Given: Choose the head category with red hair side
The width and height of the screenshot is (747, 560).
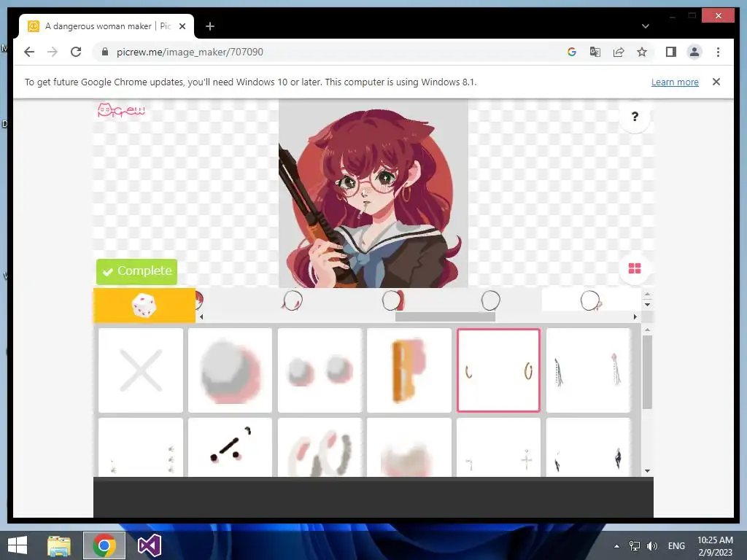Looking at the screenshot, I should (x=393, y=300).
